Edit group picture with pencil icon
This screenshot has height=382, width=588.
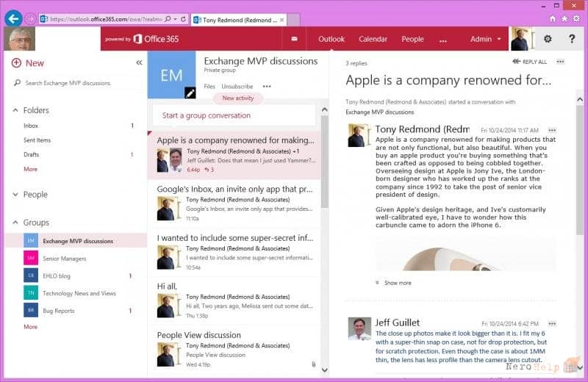click(190, 93)
